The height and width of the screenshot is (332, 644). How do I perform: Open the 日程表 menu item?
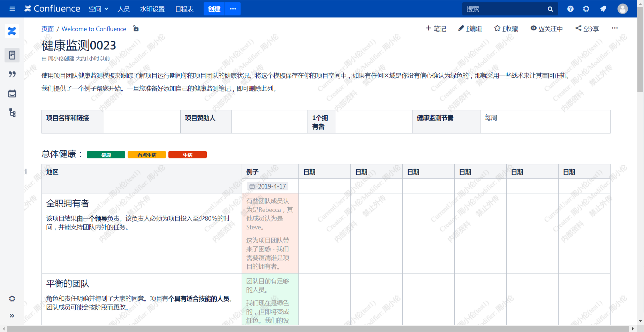coord(184,9)
